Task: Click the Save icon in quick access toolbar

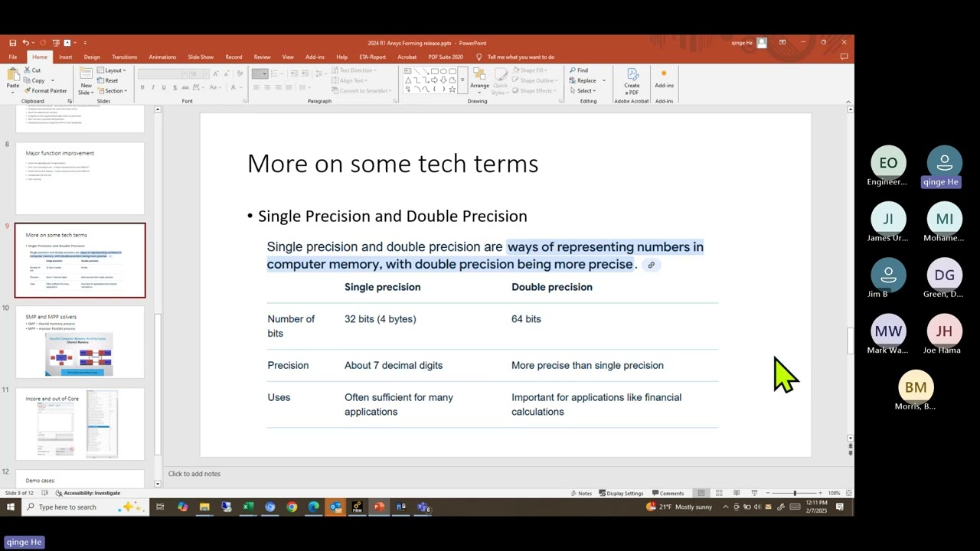Action: [12, 43]
